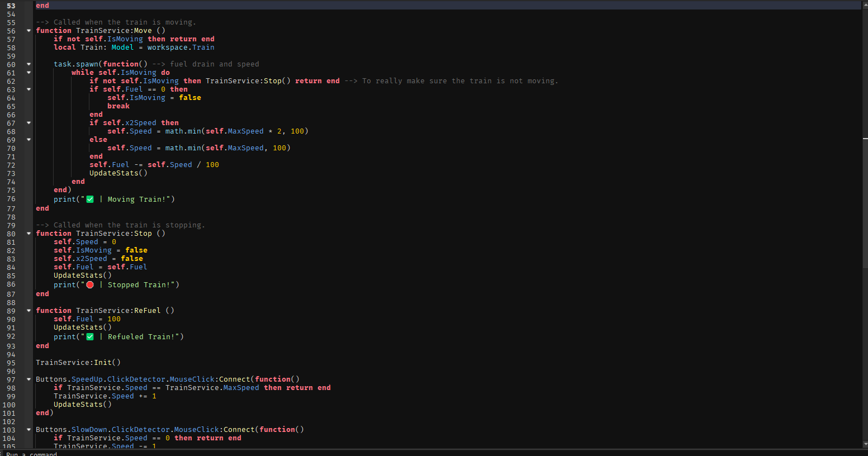Click line number 53 in the gutter
The image size is (868, 456).
coord(11,6)
